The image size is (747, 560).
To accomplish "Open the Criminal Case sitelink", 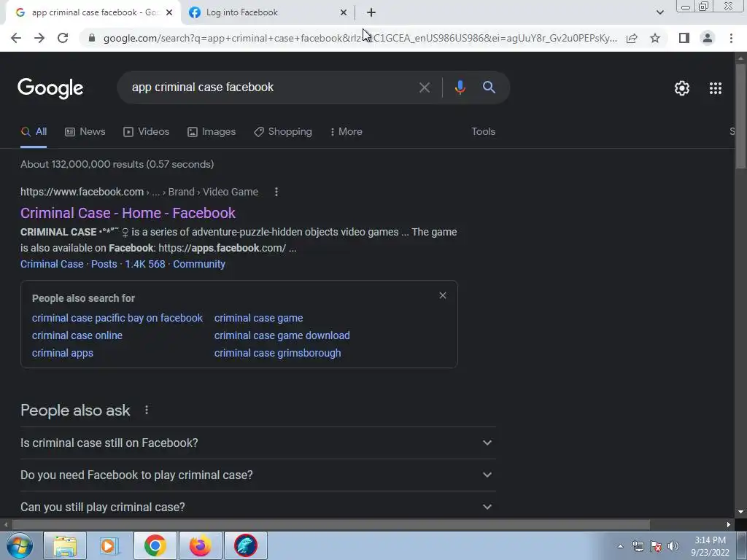I will (52, 264).
